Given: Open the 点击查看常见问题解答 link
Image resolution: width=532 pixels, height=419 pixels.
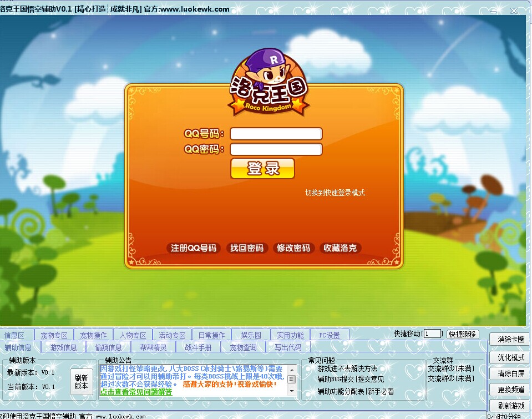Looking at the screenshot, I should [x=136, y=392].
